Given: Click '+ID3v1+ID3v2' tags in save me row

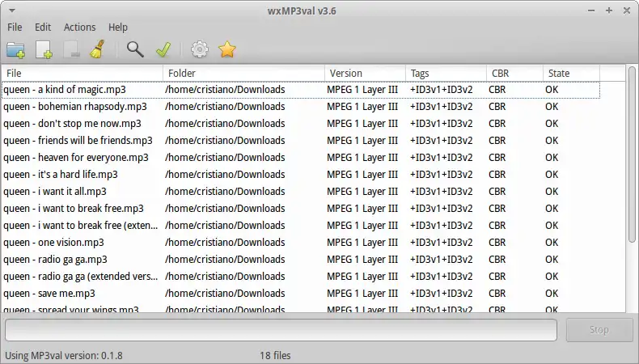Looking at the screenshot, I should point(442,294).
